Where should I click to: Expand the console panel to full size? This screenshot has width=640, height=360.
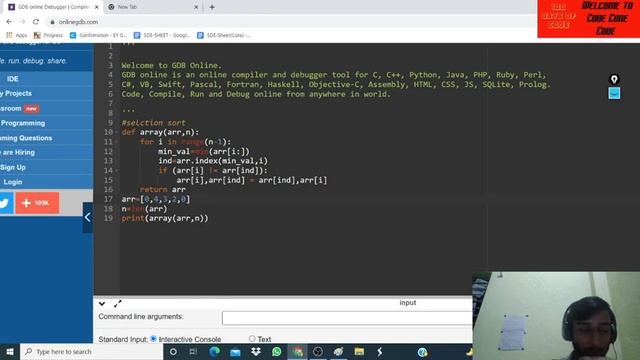pyautogui.click(x=118, y=304)
